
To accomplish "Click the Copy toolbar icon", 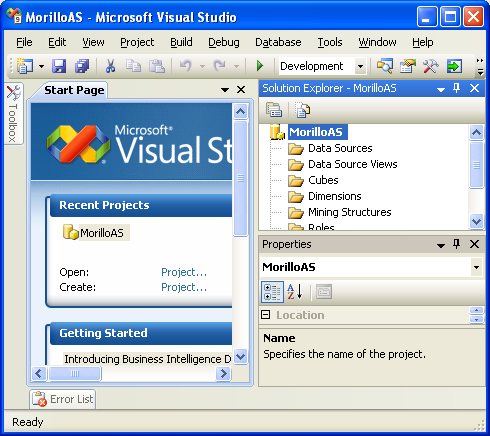I will click(x=133, y=66).
